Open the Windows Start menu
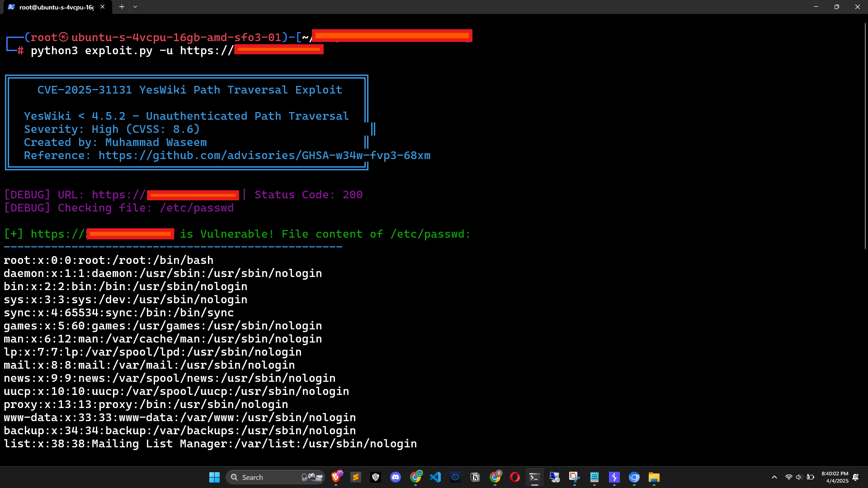The height and width of the screenshot is (488, 868). [214, 477]
